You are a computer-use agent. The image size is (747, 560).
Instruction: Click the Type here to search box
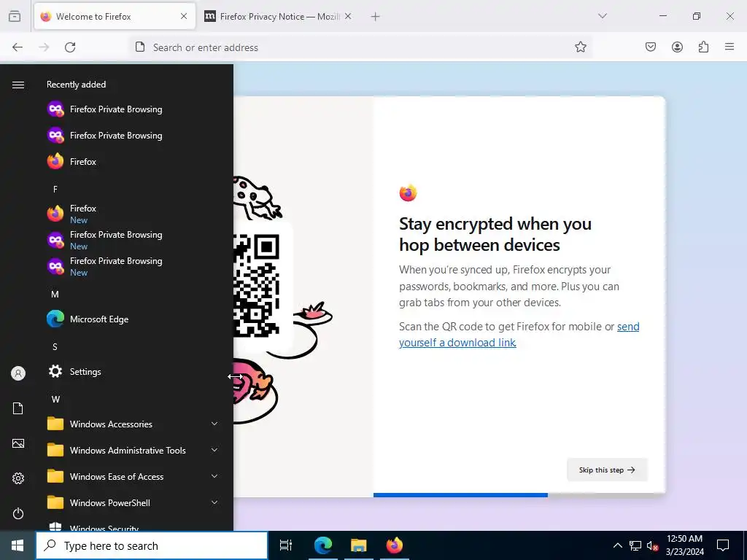tap(152, 545)
